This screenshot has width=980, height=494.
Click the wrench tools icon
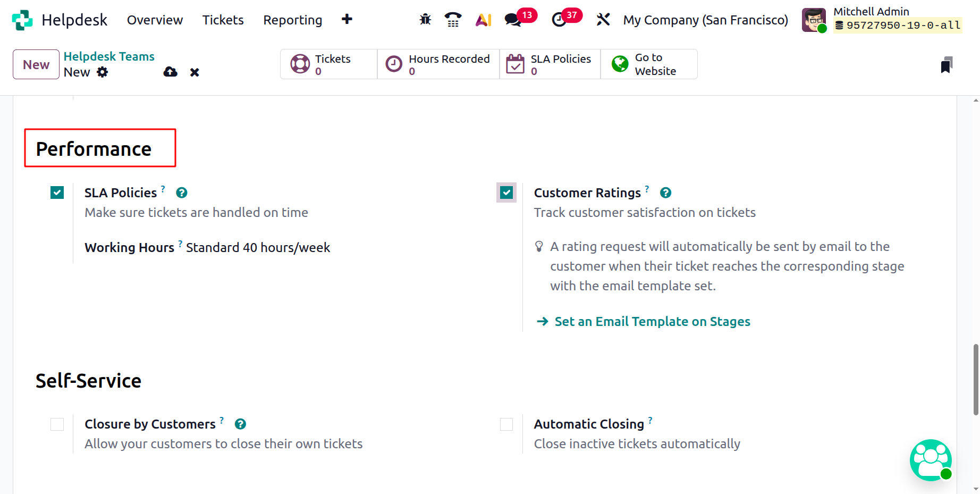coord(603,20)
